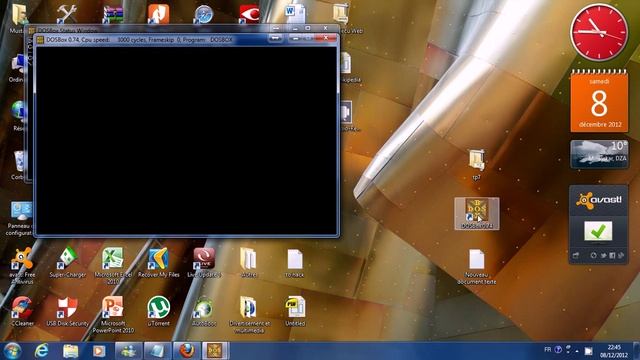The image size is (640, 360).
Task: Maximize the DOSBox Status Window
Action: coord(308,28)
